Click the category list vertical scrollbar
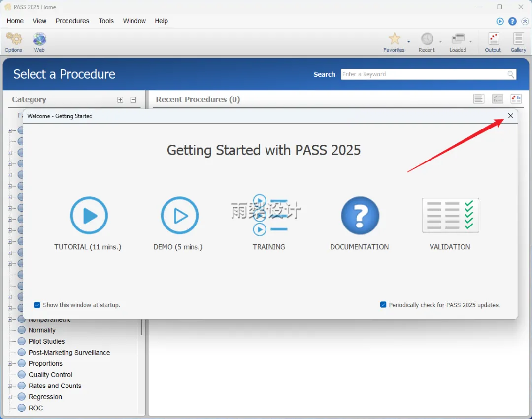The width and height of the screenshot is (532, 419). [x=141, y=327]
